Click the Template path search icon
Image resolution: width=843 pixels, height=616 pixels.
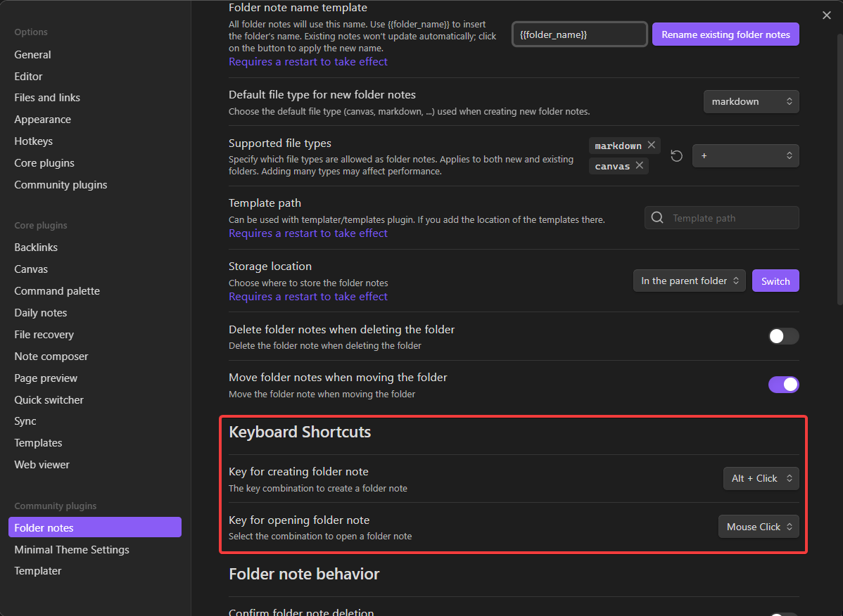657,217
